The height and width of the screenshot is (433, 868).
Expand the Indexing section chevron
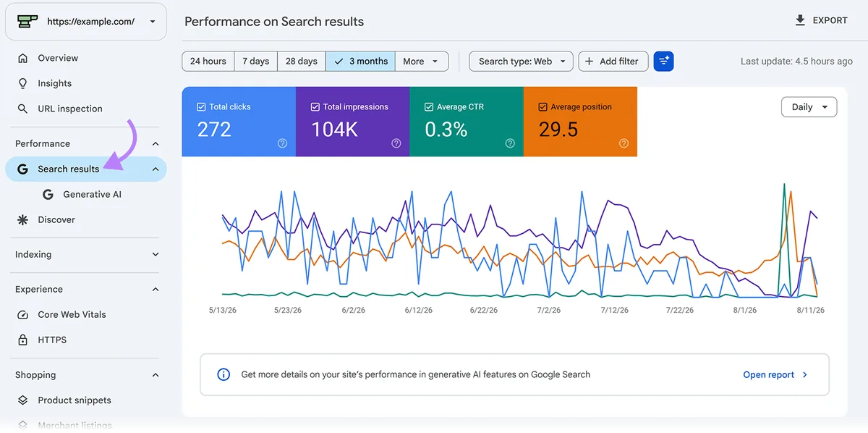click(x=156, y=255)
